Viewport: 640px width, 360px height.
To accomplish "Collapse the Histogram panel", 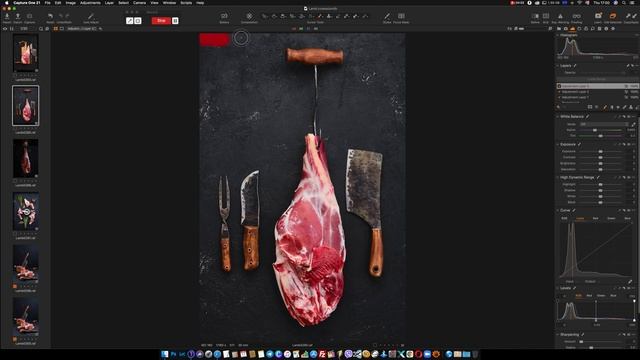I will (558, 35).
